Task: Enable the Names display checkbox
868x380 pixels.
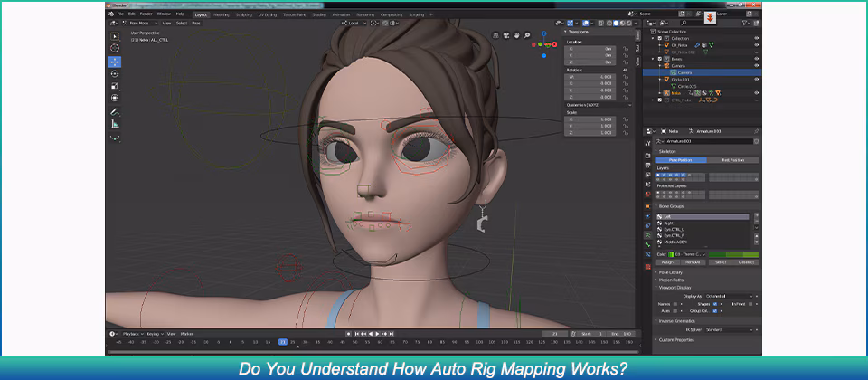Action: [675, 304]
